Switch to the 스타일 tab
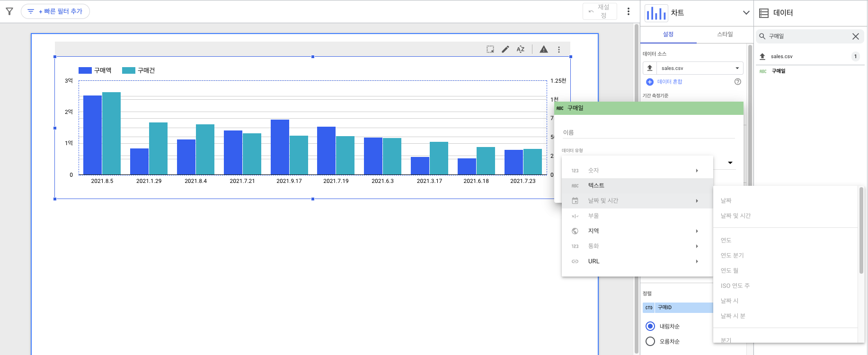The width and height of the screenshot is (868, 355). 725,35
